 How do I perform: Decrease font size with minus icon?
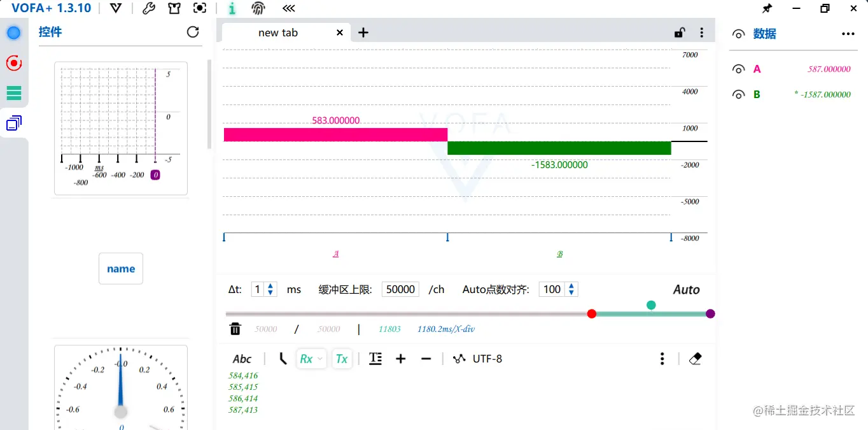(426, 359)
